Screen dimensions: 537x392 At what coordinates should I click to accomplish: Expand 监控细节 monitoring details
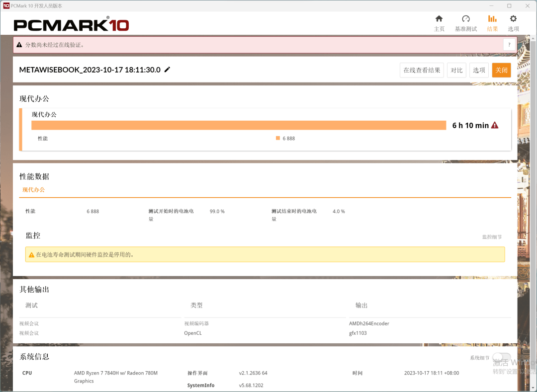pyautogui.click(x=492, y=237)
